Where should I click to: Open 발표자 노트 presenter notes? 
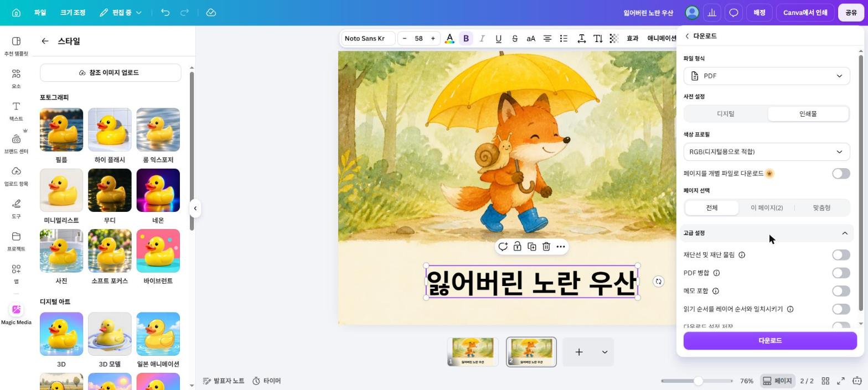click(x=224, y=381)
